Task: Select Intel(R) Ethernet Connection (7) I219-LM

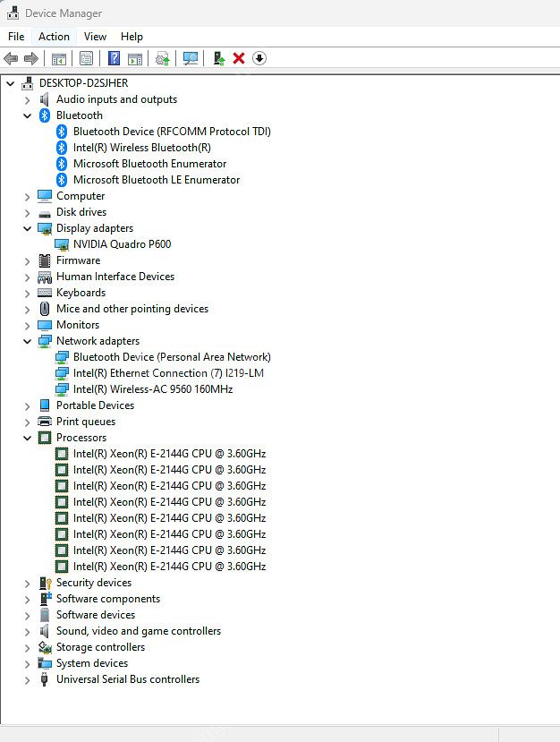Action: click(168, 373)
